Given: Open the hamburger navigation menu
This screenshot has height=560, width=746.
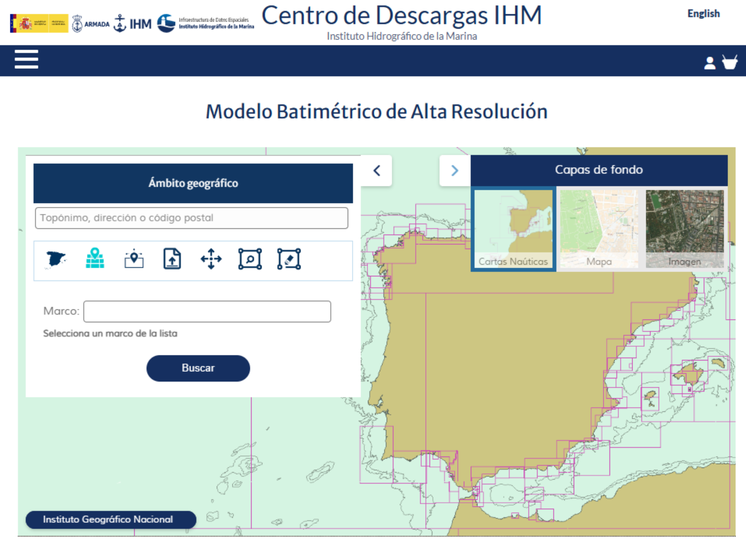Looking at the screenshot, I should 26,59.
